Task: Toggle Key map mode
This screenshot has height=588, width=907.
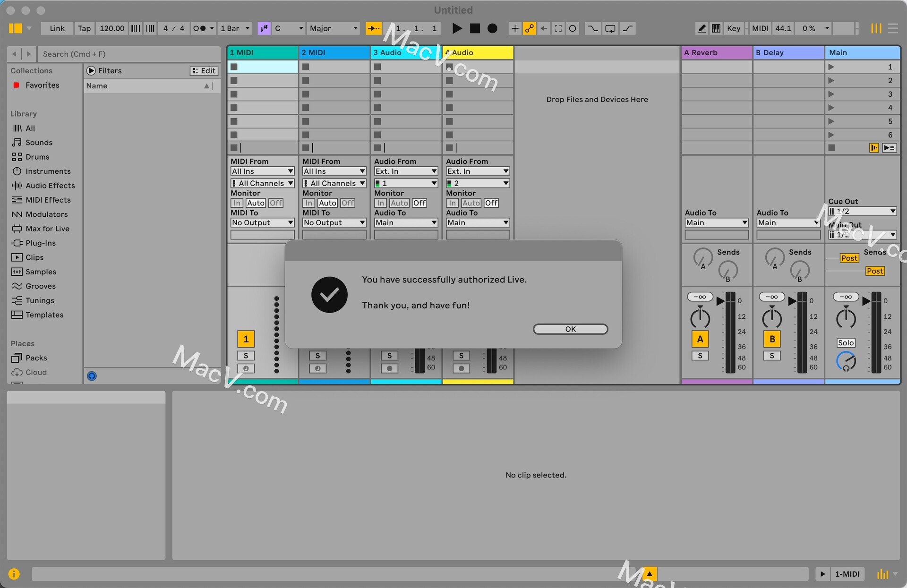Action: (734, 28)
